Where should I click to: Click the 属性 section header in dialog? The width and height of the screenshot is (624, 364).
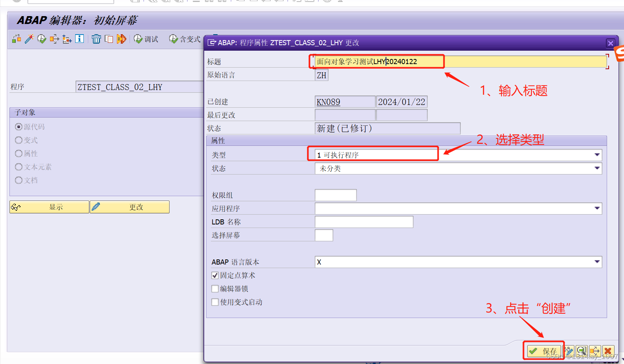pyautogui.click(x=406, y=141)
